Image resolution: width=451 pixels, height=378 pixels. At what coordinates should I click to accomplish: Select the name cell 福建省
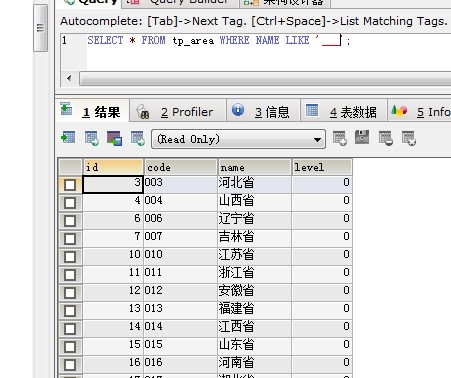(x=255, y=310)
